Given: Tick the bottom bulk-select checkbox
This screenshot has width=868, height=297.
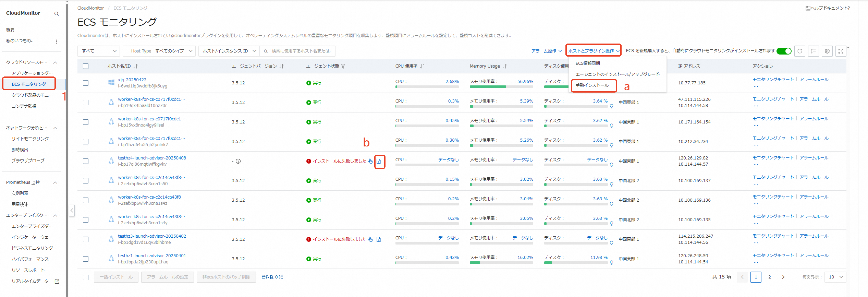Looking at the screenshot, I should [86, 277].
